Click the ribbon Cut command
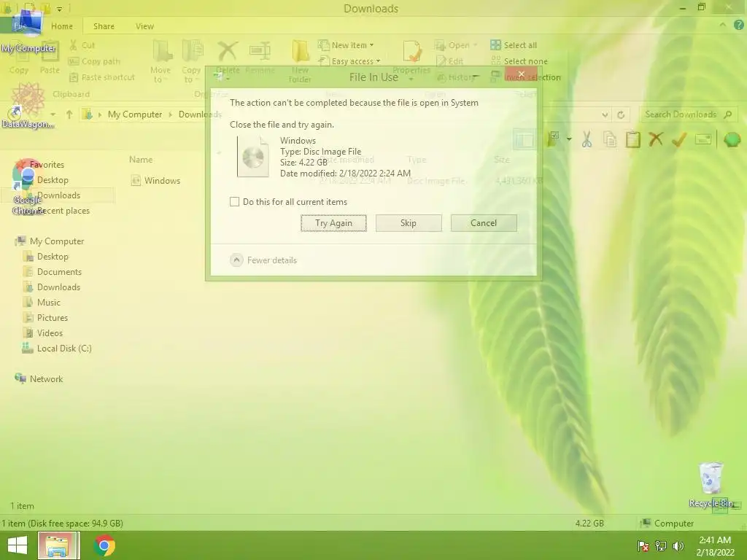Viewport: 747px width, 560px height. [82, 45]
